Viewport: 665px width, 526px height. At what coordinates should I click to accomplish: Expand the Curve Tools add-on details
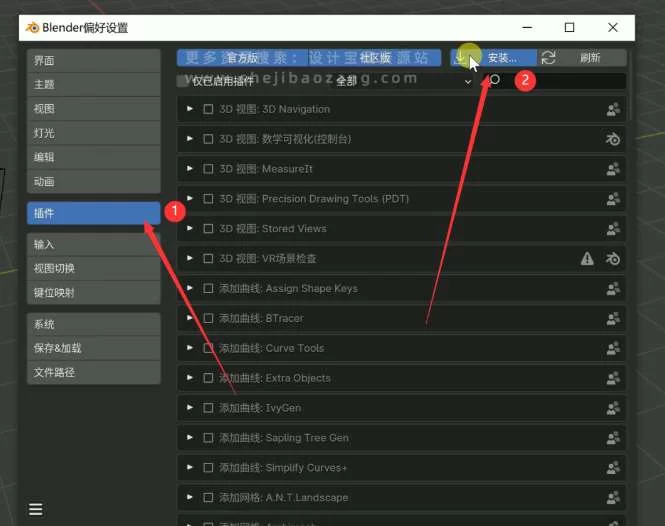coord(190,348)
